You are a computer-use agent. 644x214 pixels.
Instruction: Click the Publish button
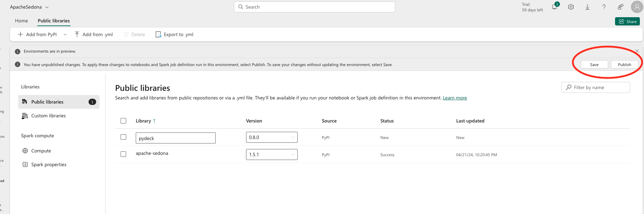[x=624, y=65]
